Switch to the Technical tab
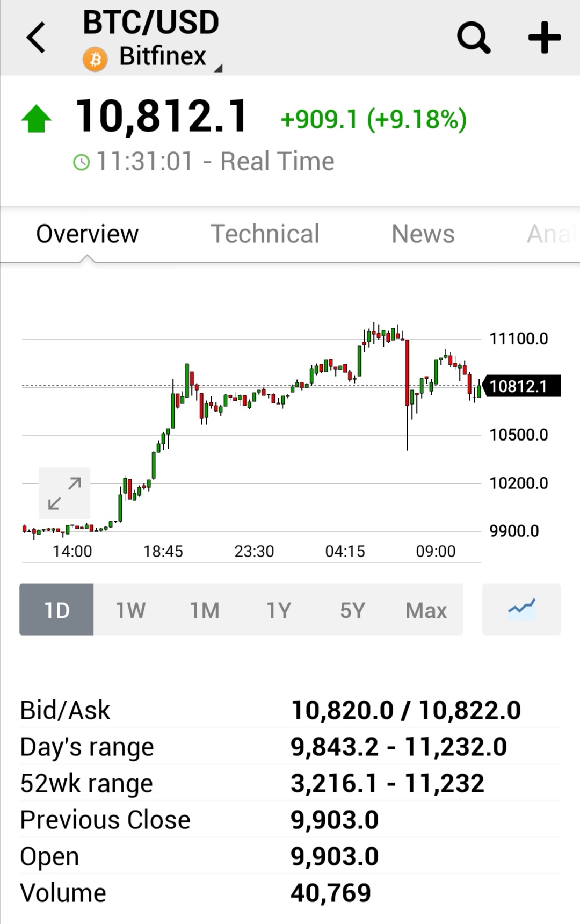Screen dimensions: 580x924 click(x=265, y=234)
